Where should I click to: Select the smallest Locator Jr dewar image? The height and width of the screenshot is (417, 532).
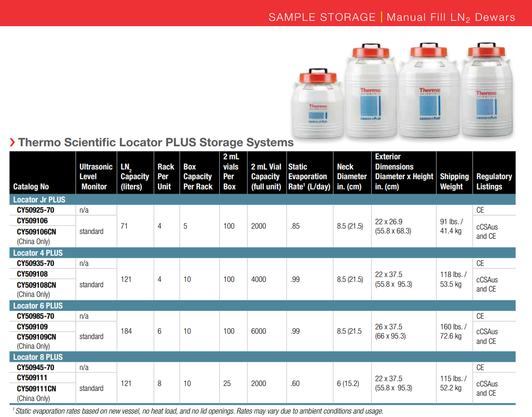pos(318,103)
